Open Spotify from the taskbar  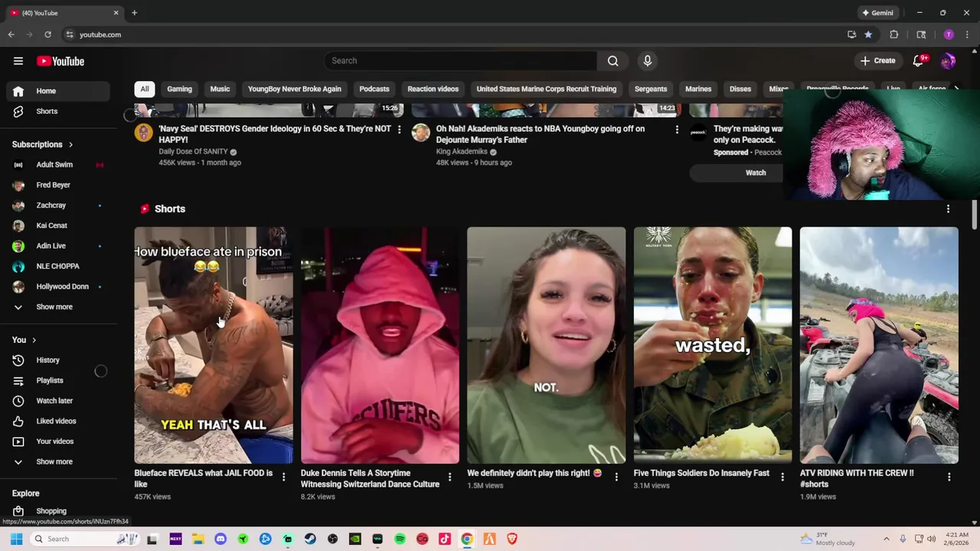click(400, 539)
